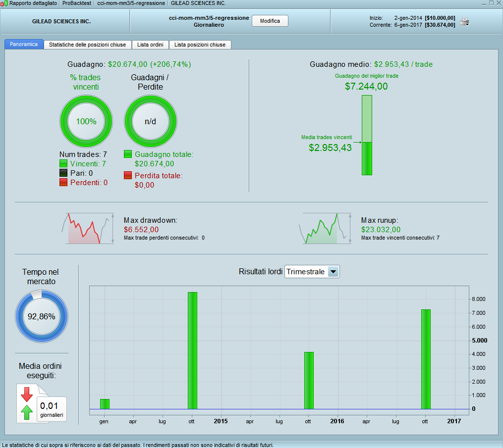Click the tallest green bar at ott 2014

click(x=192, y=350)
